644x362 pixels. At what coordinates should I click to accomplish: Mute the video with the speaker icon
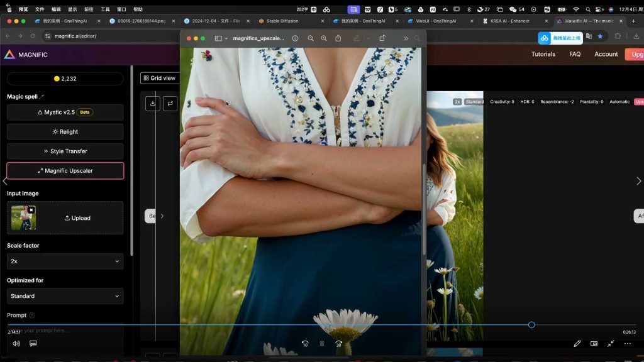[16, 344]
